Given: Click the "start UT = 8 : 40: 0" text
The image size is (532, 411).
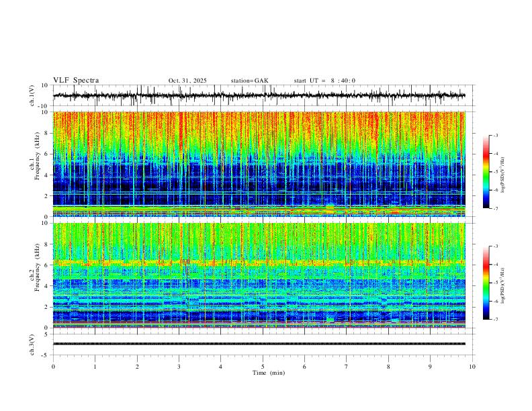Looking at the screenshot, I should (x=324, y=81).
